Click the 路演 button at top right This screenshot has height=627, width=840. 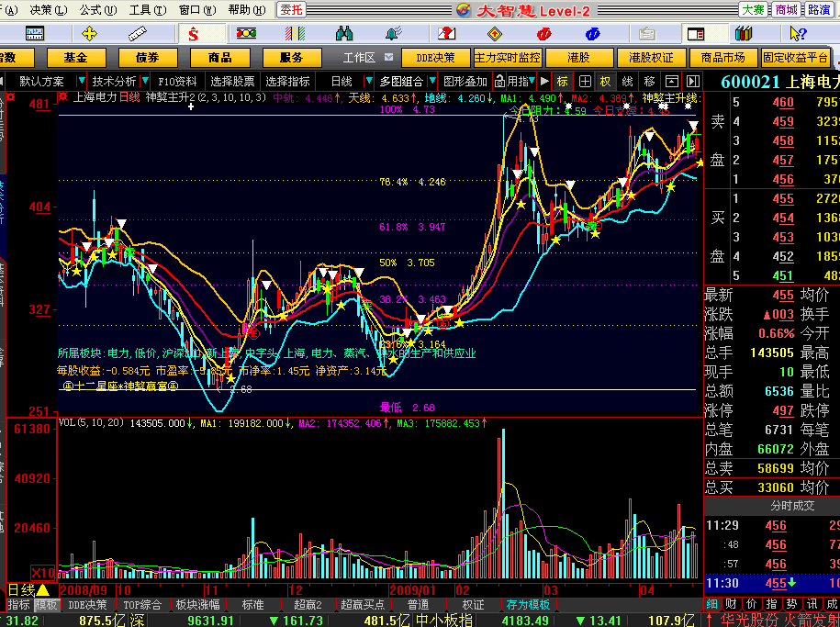[819, 10]
